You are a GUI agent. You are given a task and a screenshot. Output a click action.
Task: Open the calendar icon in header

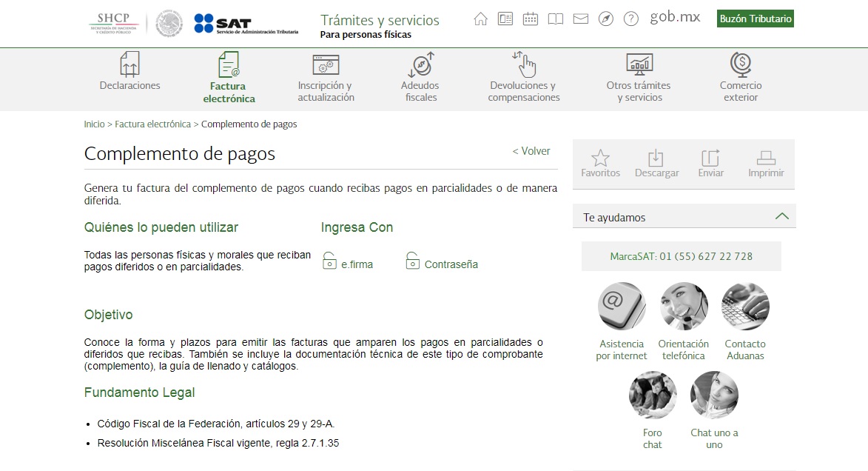tap(531, 19)
